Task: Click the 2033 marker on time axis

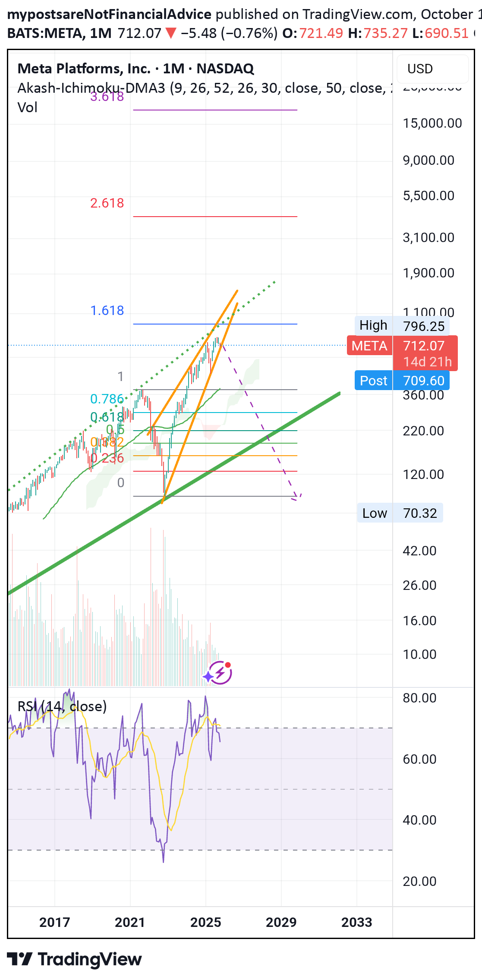Action: tap(357, 922)
